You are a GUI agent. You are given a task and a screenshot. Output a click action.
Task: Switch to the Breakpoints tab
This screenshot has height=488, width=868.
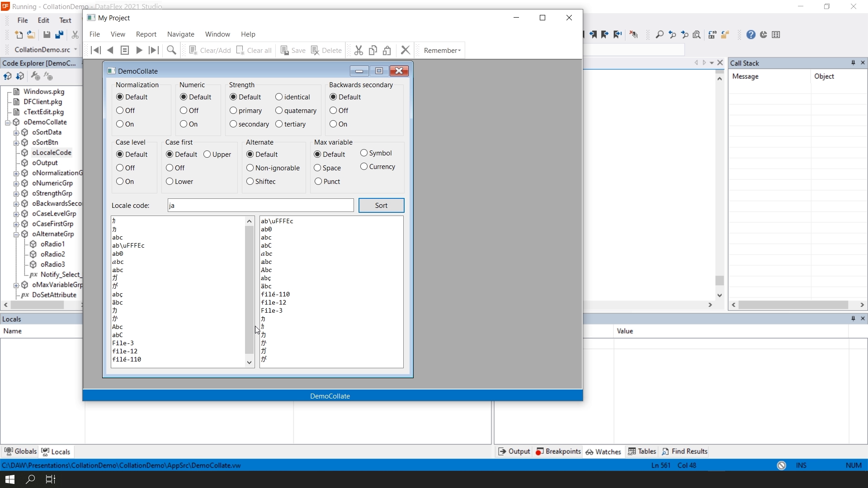(x=558, y=451)
